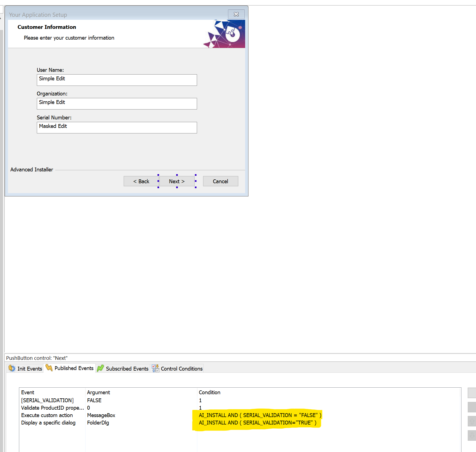Viewport: 476px width, 452px height.
Task: Open the Init Events tab
Action: (25, 369)
